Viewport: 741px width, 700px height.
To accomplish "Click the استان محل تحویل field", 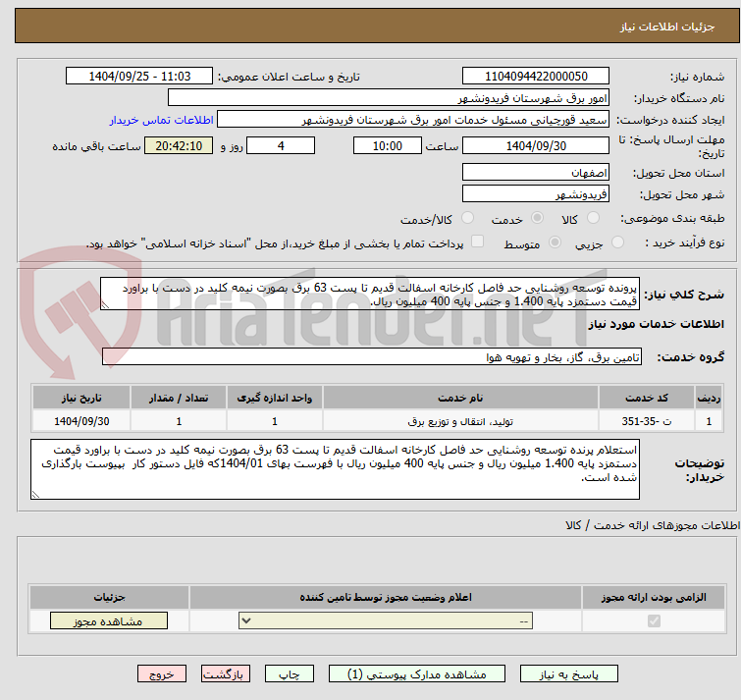I will [536, 171].
